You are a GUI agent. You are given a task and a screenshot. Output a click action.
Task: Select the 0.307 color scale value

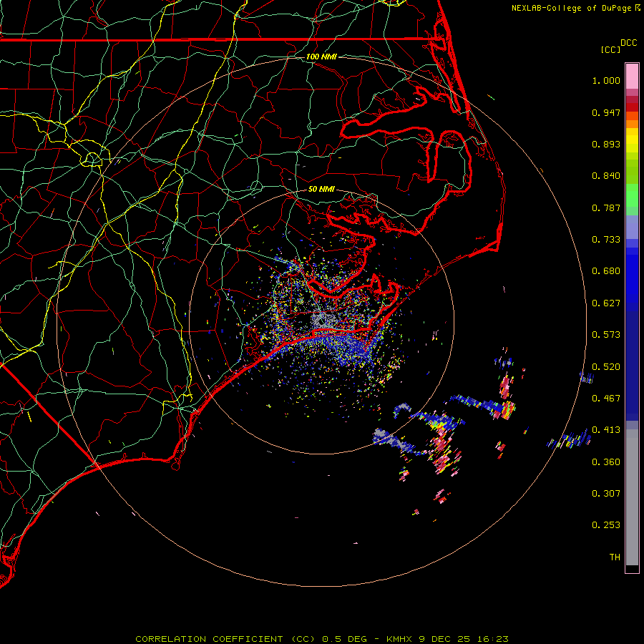coord(606,494)
